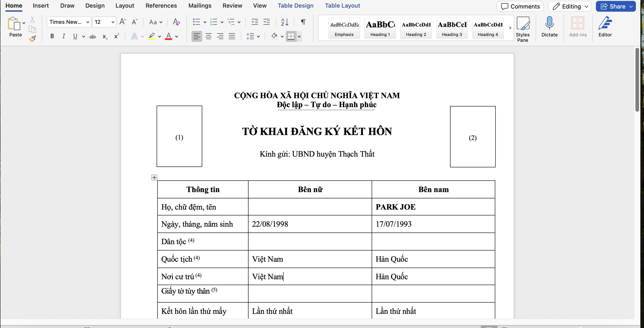Click the Sort A-Z icon
This screenshot has height=328, width=644.
pos(285,22)
